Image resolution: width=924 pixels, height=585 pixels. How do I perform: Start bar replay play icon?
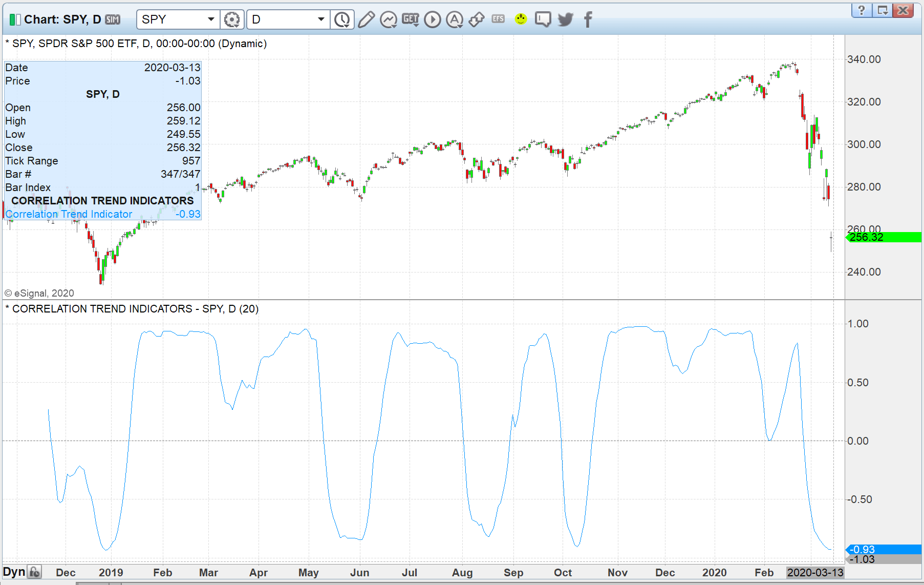[433, 19]
